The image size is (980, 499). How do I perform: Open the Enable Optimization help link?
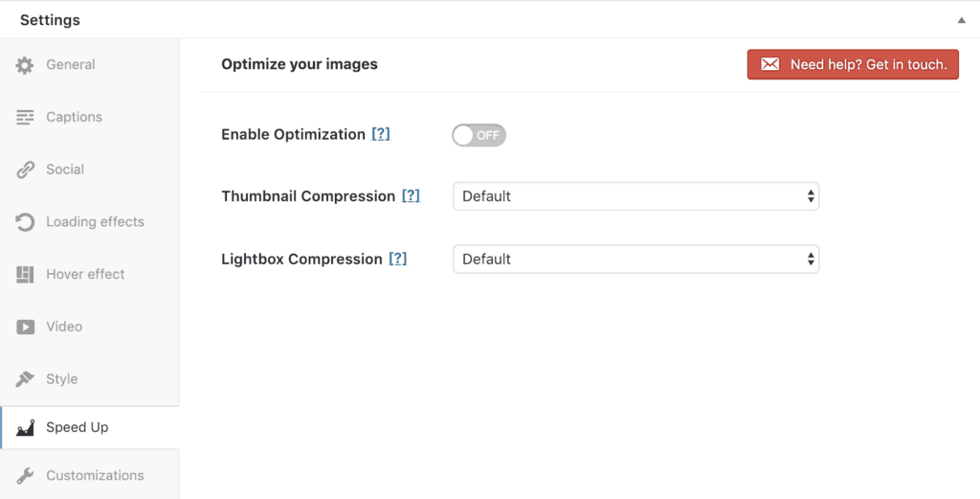coord(381,135)
